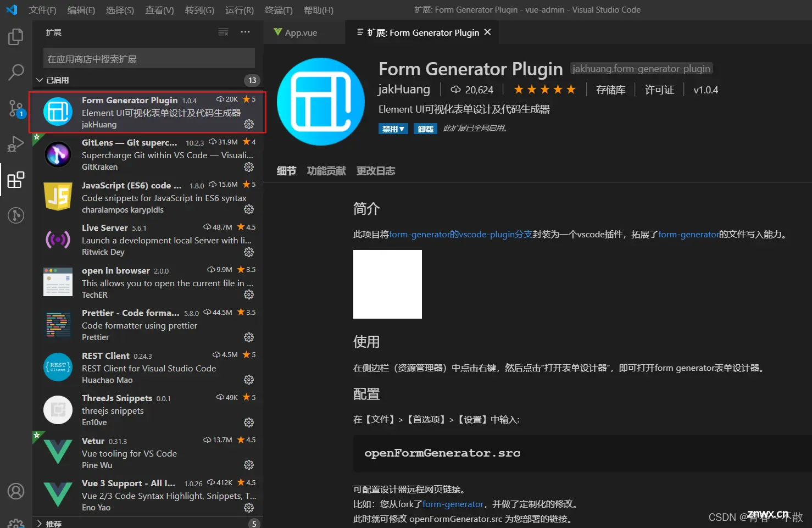Click the openFormGenerator.src code block
Screen dimensions: 812x528
point(582,453)
